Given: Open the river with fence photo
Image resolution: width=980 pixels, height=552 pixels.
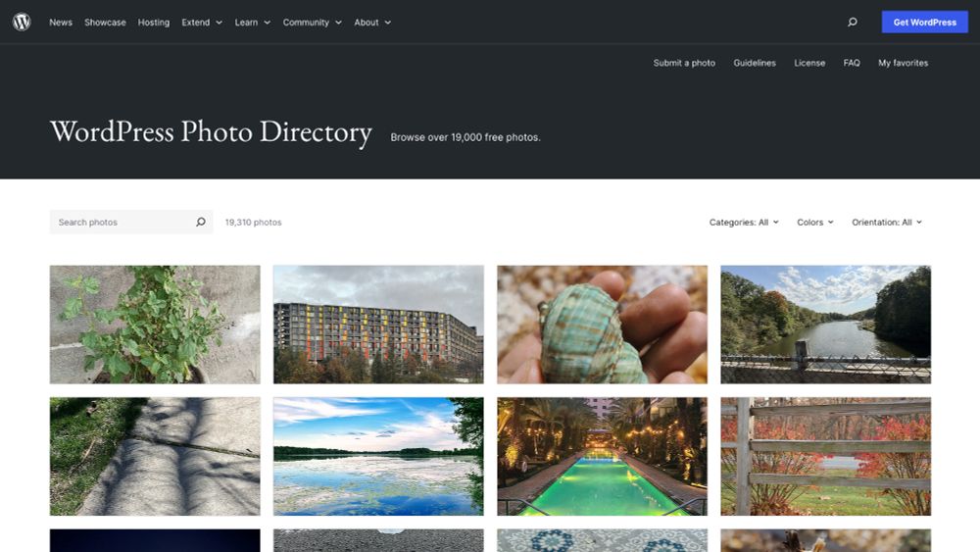Looking at the screenshot, I should (825, 325).
